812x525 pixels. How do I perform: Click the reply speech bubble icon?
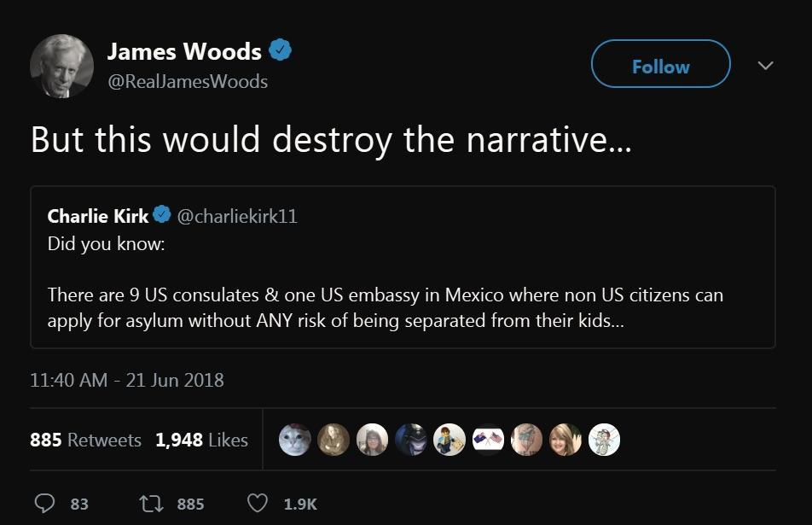44,504
